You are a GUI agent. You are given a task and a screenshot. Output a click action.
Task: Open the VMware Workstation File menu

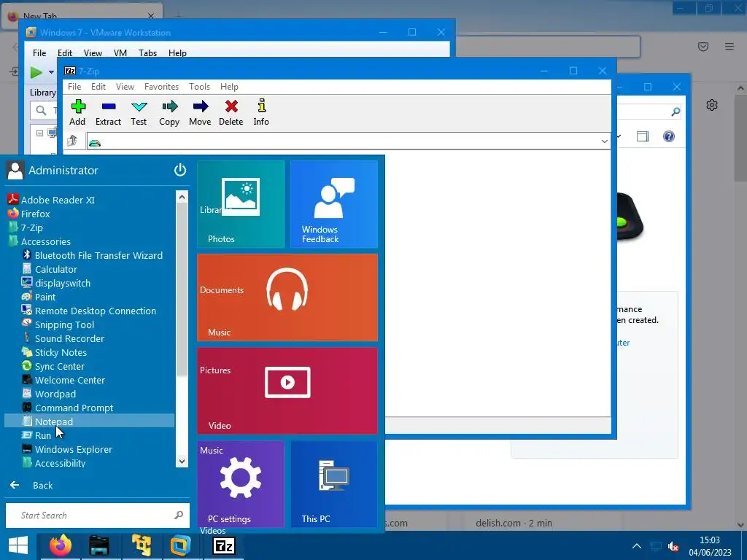click(39, 52)
